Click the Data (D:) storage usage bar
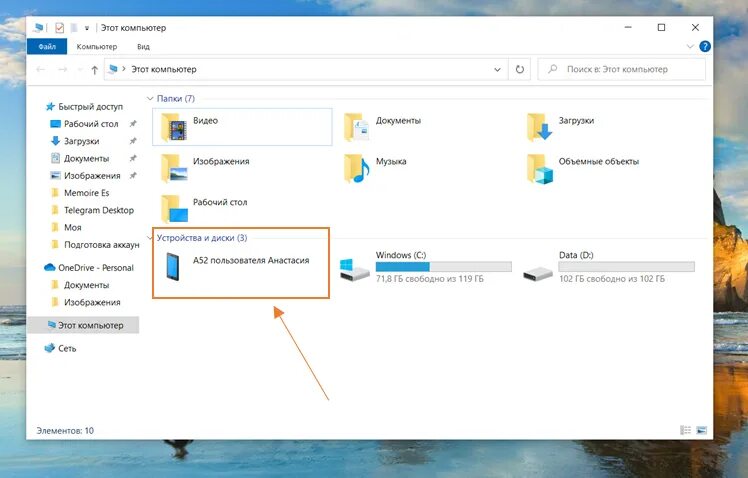The width and height of the screenshot is (748, 478). coord(626,267)
